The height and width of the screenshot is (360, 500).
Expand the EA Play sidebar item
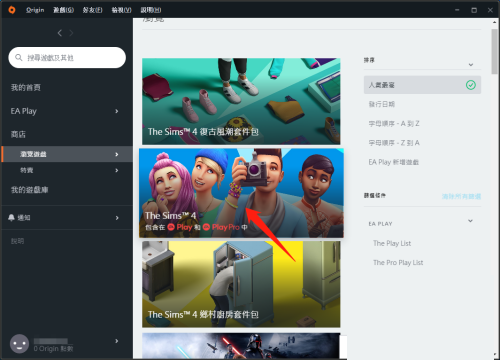pos(67,111)
